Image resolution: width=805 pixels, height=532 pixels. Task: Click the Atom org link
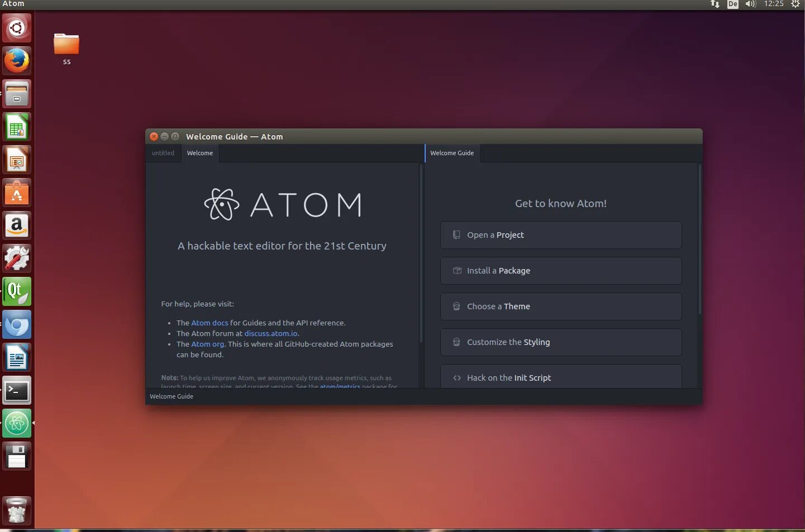pyautogui.click(x=207, y=344)
